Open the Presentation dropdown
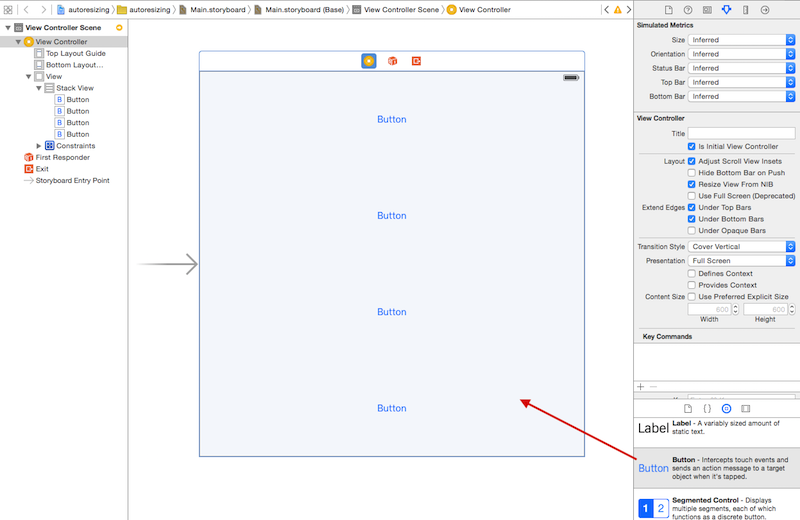 click(741, 261)
